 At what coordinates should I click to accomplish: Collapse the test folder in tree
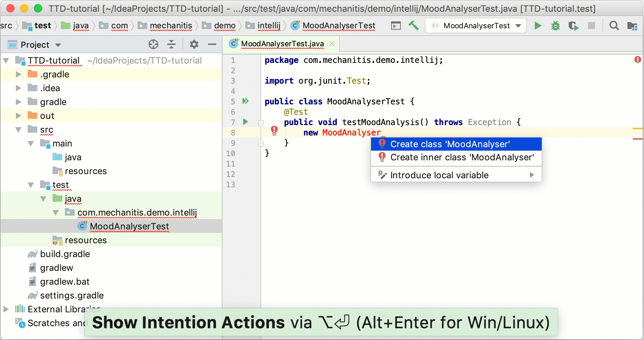pyautogui.click(x=31, y=185)
